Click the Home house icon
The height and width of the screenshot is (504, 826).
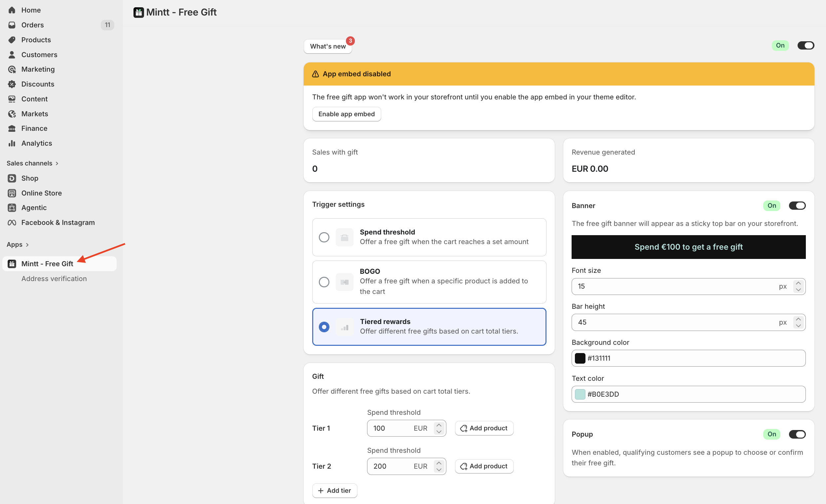pyautogui.click(x=12, y=10)
